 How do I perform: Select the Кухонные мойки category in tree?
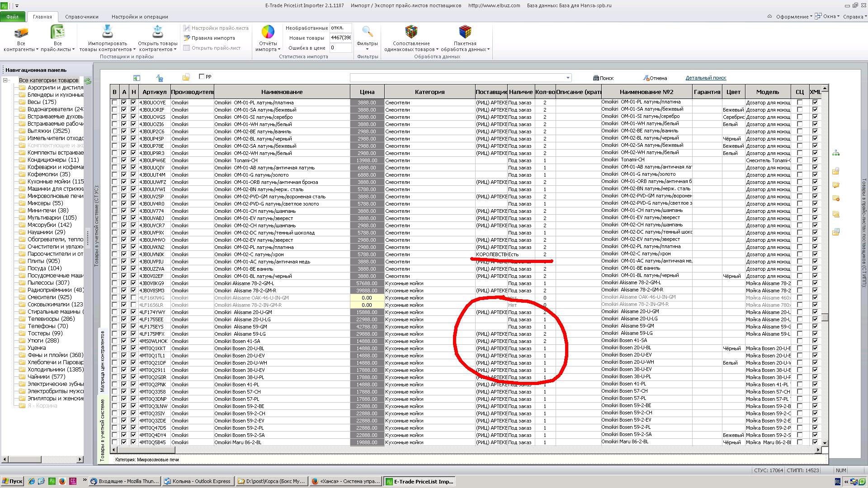point(56,181)
